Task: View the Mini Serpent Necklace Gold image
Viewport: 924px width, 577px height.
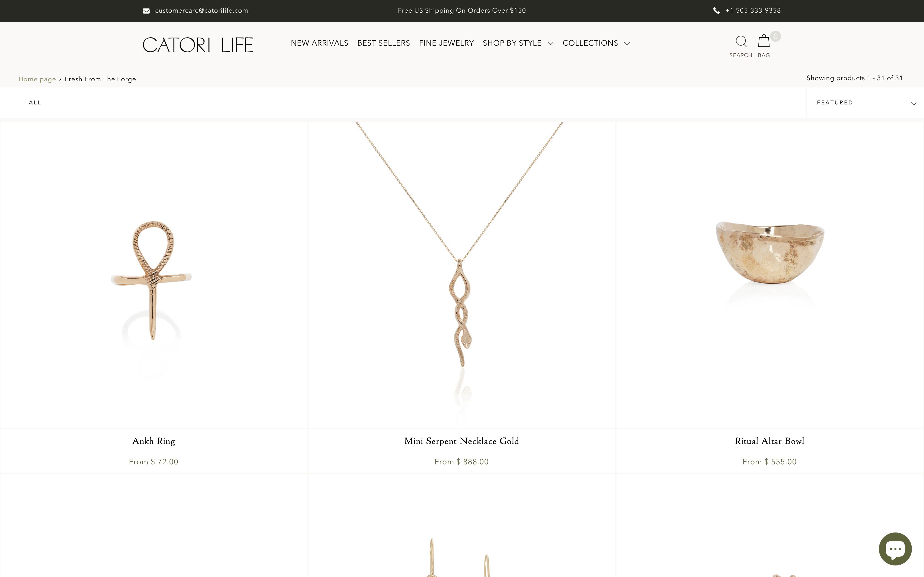Action: pyautogui.click(x=461, y=275)
